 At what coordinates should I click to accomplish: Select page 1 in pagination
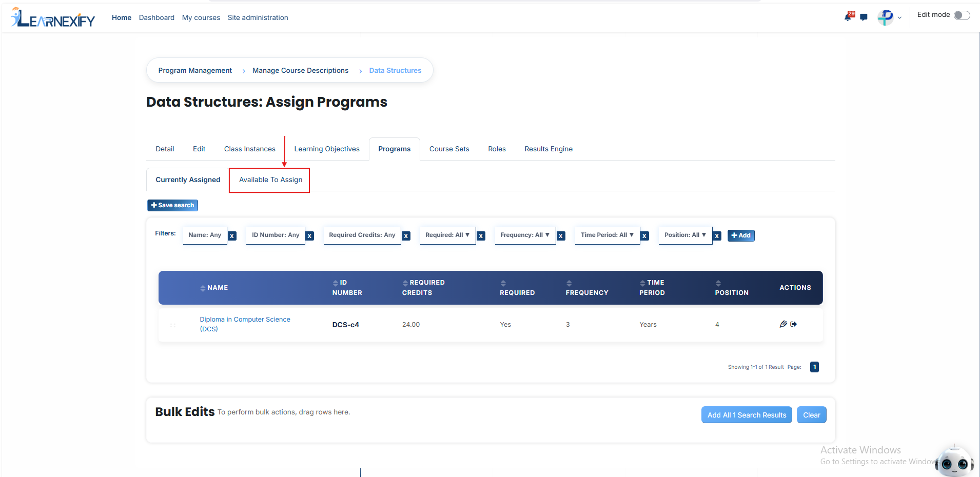coord(814,367)
